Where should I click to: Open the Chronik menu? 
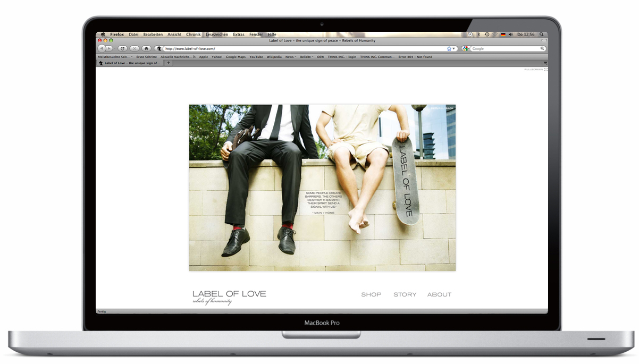click(x=194, y=35)
